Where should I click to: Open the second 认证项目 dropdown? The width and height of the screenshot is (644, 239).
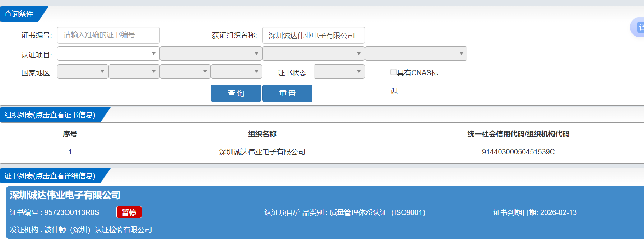tap(211, 53)
